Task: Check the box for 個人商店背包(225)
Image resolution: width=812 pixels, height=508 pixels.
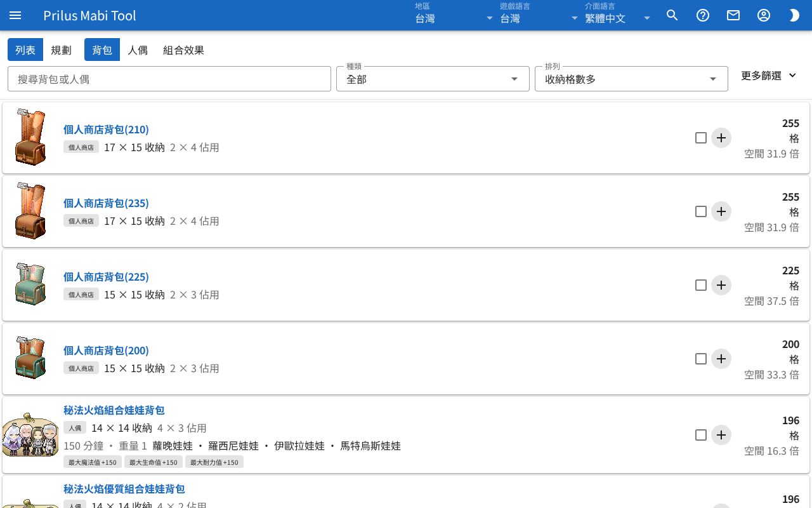Action: 701,285
